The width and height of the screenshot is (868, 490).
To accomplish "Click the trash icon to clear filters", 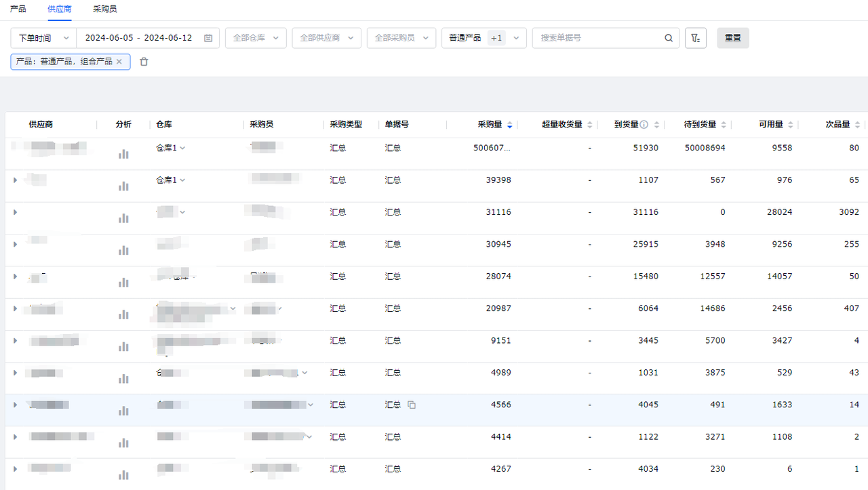I will coord(144,62).
